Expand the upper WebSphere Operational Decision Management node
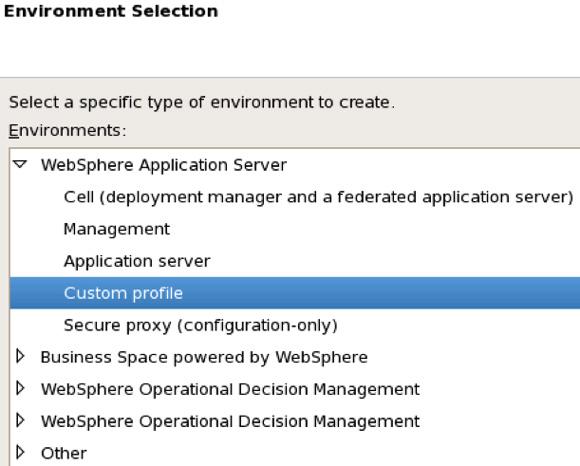This screenshot has height=466, width=580. tap(20, 388)
